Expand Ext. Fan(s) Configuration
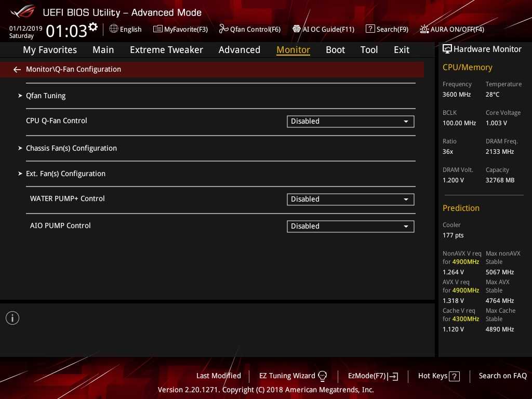Viewport: 532px width, 399px height. [x=65, y=174]
